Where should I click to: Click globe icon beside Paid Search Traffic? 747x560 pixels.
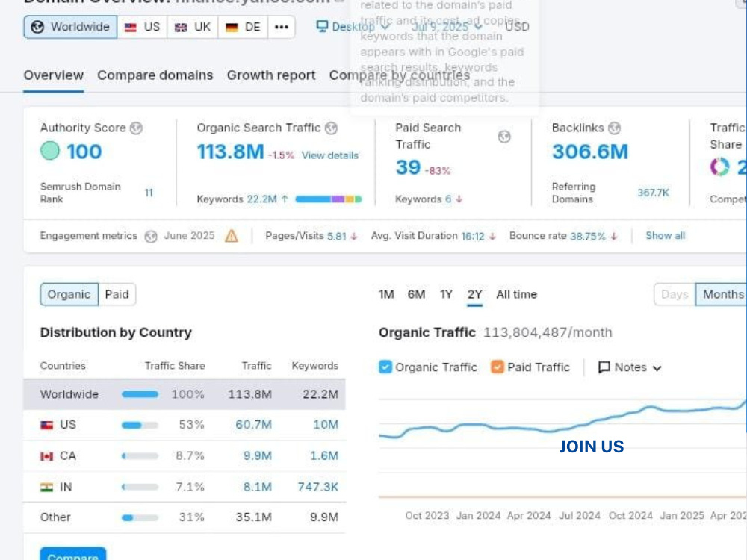point(504,137)
